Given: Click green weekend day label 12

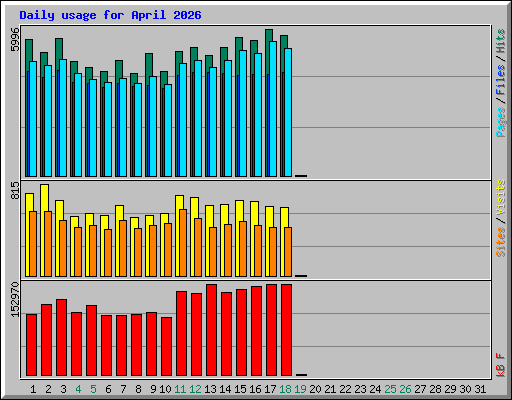Looking at the screenshot, I should 195,389.
